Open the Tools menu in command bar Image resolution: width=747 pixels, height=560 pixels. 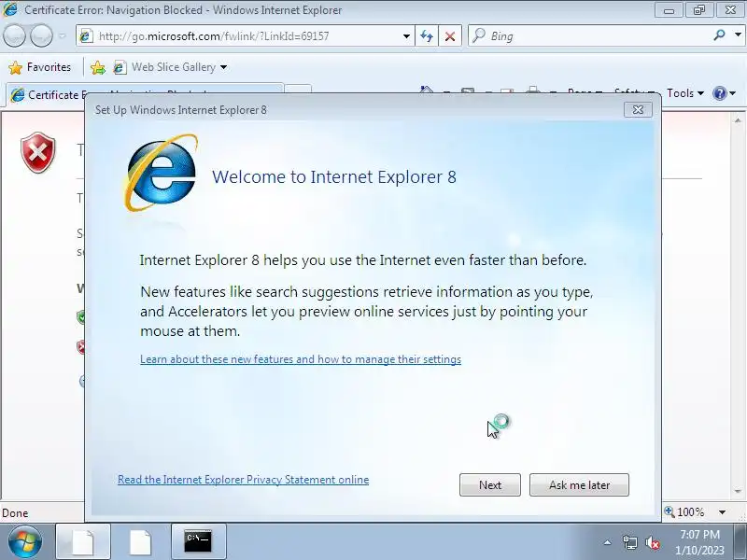685,93
